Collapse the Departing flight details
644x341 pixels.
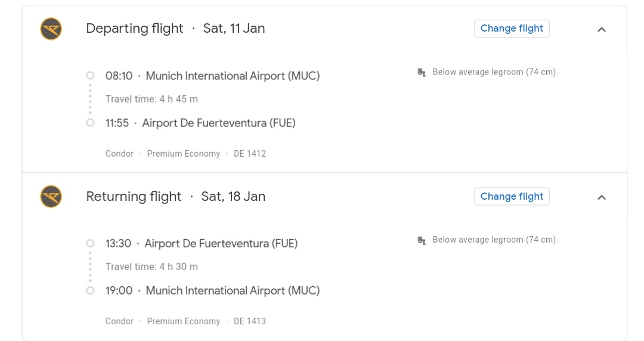point(602,29)
